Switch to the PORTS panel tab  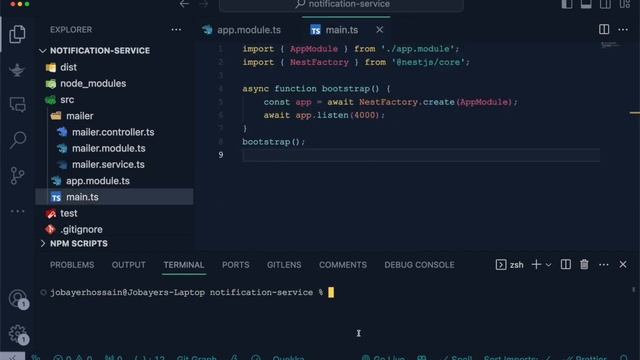pyautogui.click(x=236, y=265)
